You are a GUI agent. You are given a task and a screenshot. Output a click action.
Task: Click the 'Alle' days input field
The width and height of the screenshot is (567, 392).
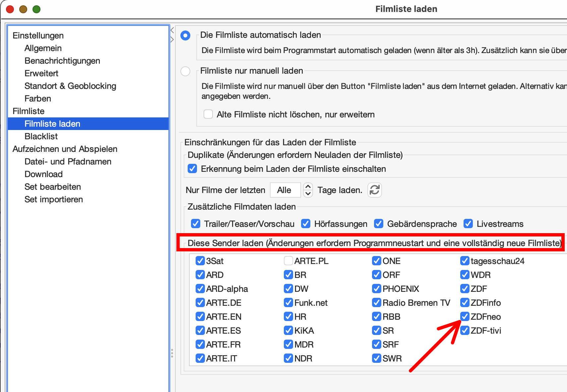285,190
